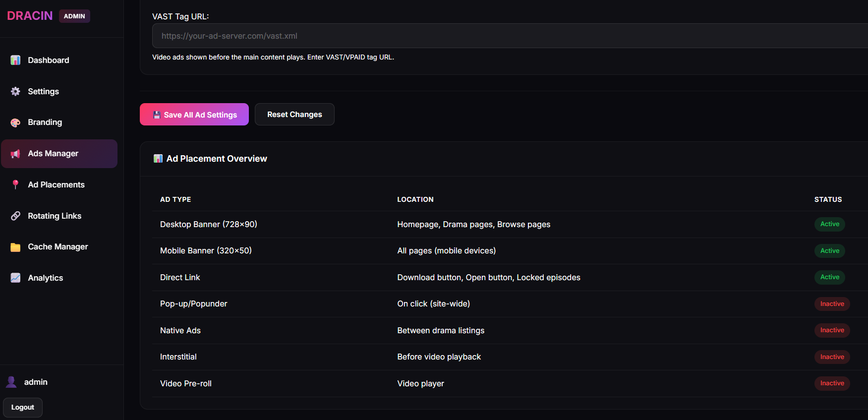Screen dimensions: 868x420
Task: Click the Cache Manager folder icon
Action: click(x=15, y=247)
